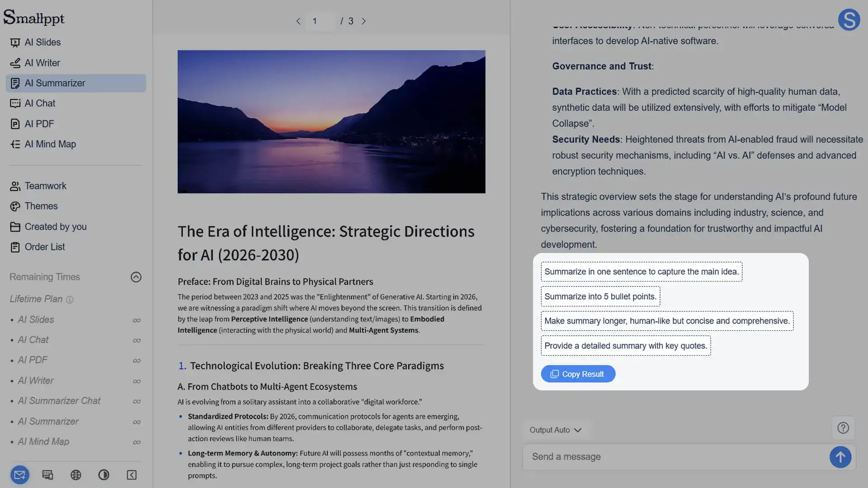Viewport: 868px width, 488px height.
Task: Click the email contact icon at bottom left
Action: click(x=20, y=474)
